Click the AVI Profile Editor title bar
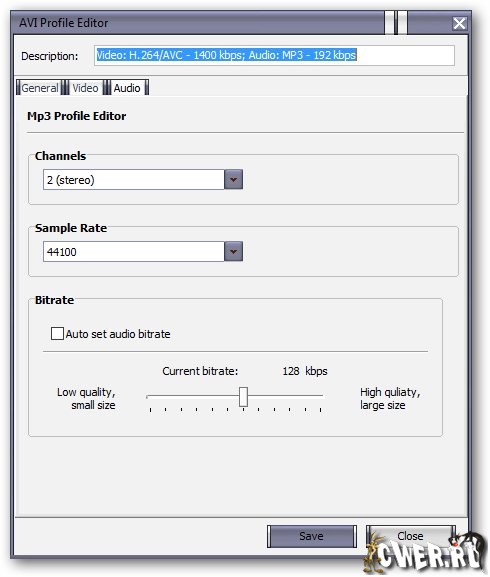This screenshot has height=577, width=490. coord(199,23)
